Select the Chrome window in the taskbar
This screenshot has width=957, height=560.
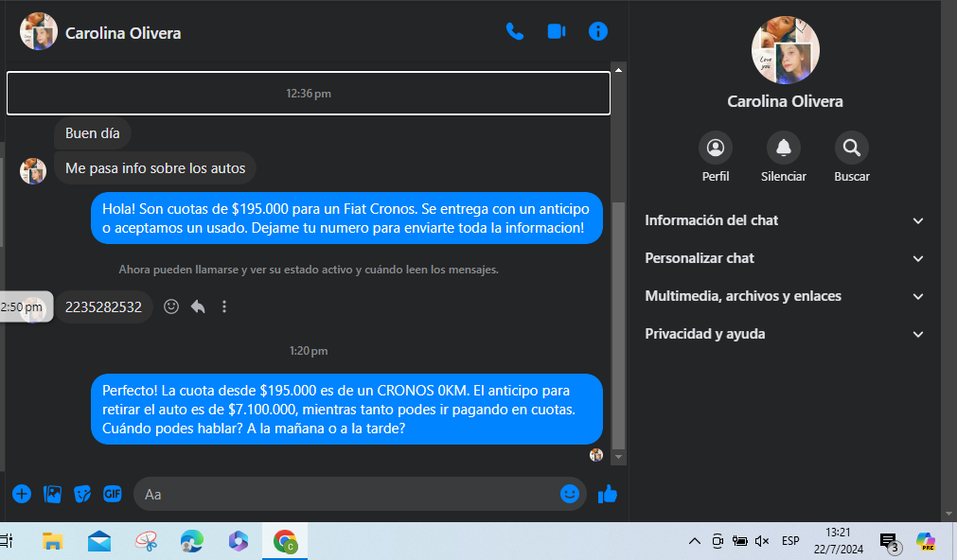[x=285, y=541]
